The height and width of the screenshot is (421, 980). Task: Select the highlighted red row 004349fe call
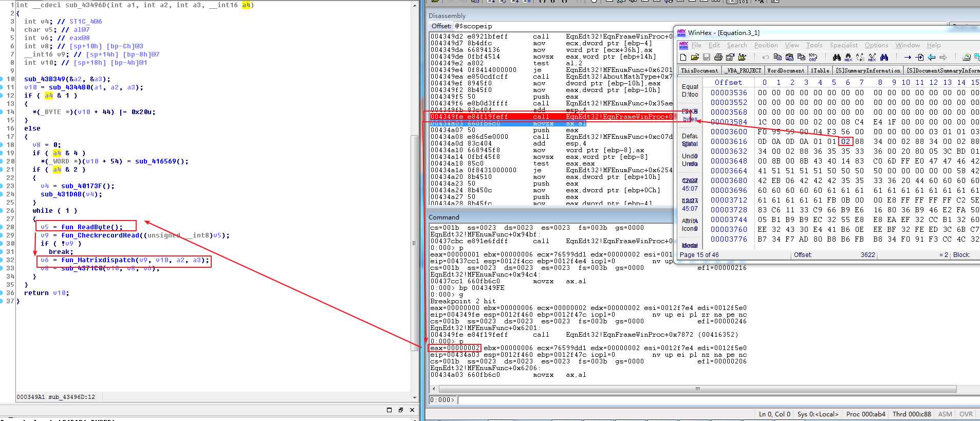(551, 117)
